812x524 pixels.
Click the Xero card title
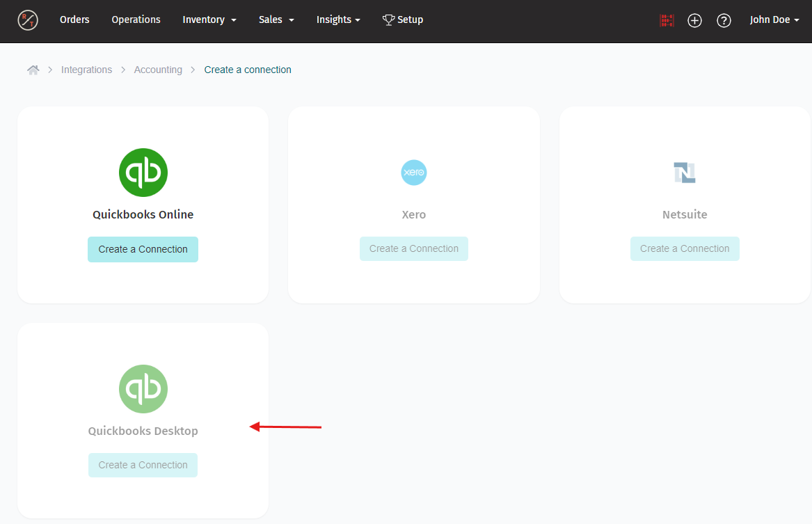click(x=414, y=214)
